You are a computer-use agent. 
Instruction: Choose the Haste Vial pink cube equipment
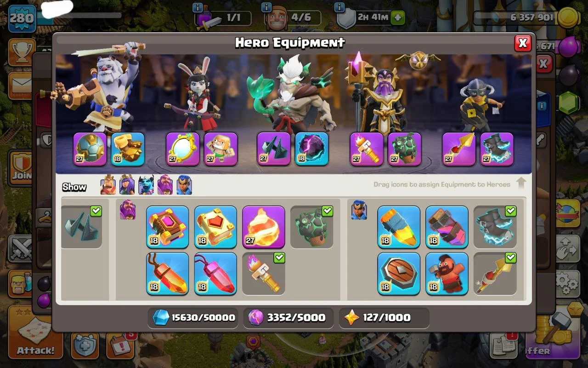tap(447, 227)
